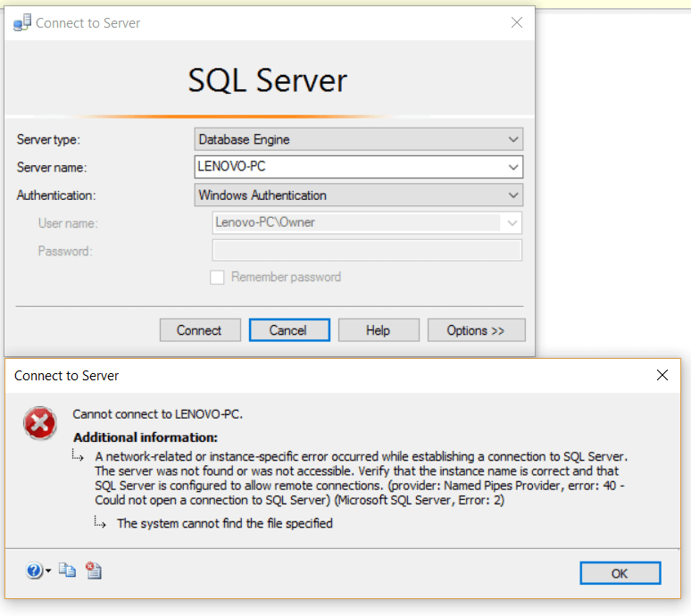Open help icon's dropdown arrow in error dialog
The image size is (691, 616).
[48, 571]
